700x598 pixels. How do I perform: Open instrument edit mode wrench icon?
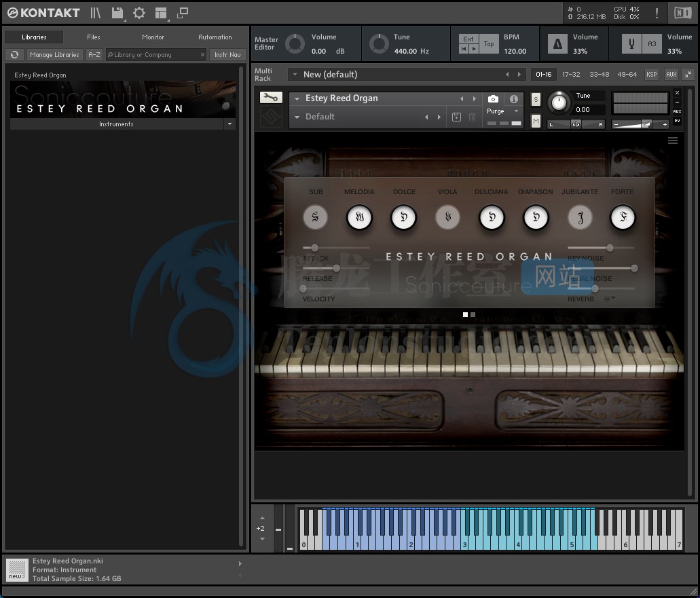point(271,97)
